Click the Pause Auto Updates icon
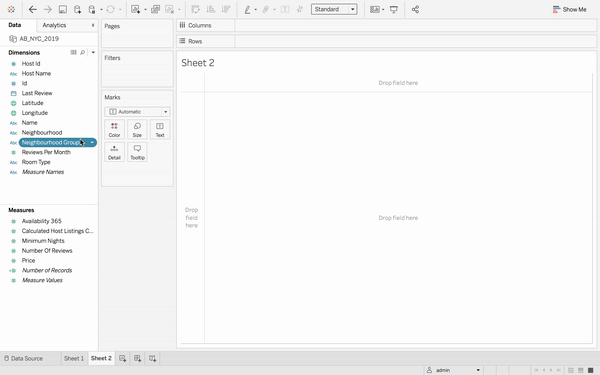The width and height of the screenshot is (600, 375). [92, 9]
